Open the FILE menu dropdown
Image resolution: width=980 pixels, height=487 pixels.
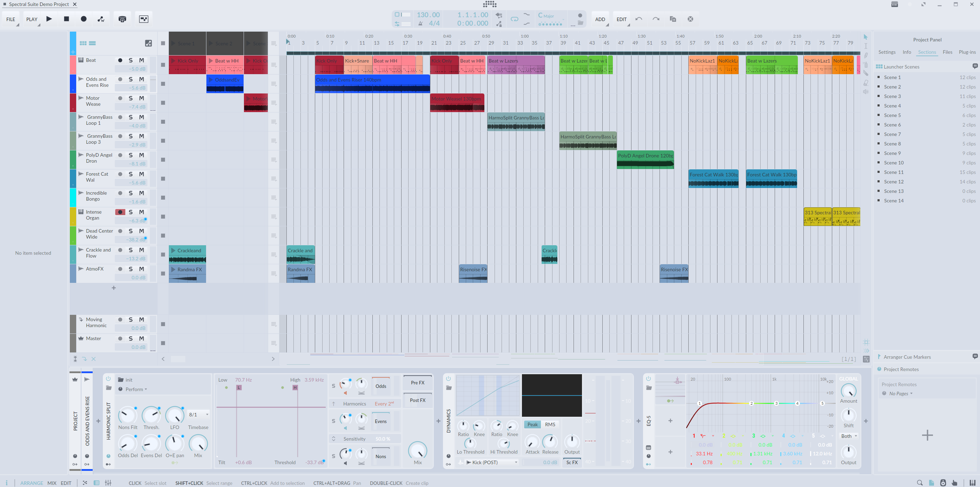pyautogui.click(x=11, y=19)
